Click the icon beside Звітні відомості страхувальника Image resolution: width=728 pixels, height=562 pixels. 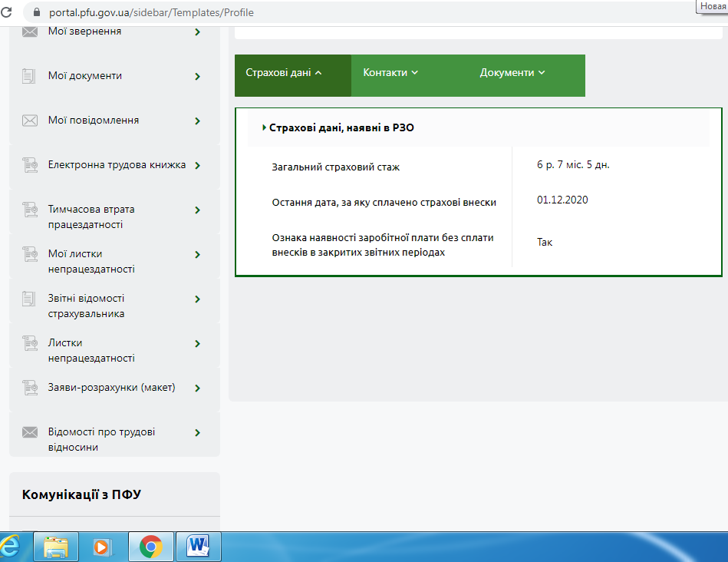click(29, 299)
